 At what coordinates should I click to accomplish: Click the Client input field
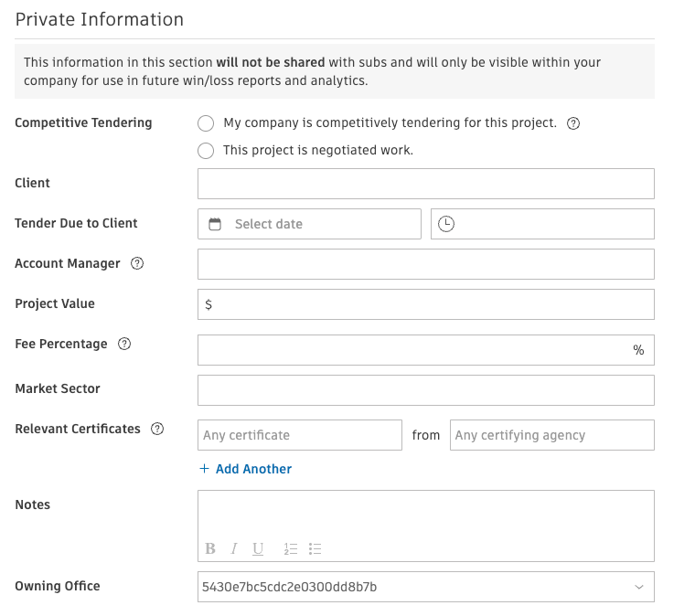[426, 184]
